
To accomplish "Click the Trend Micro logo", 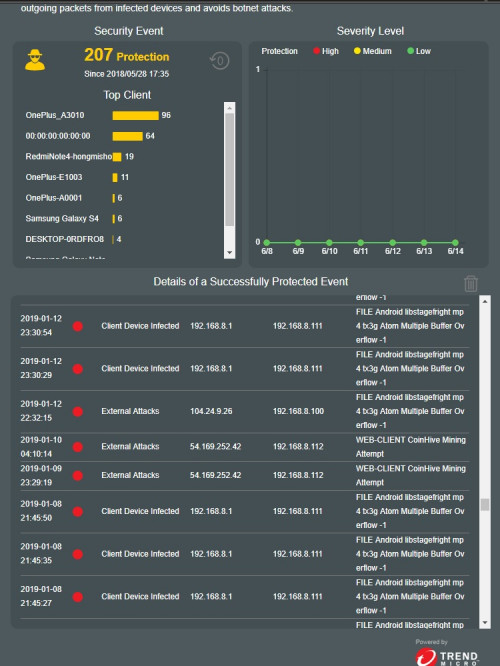I will pos(447,656).
